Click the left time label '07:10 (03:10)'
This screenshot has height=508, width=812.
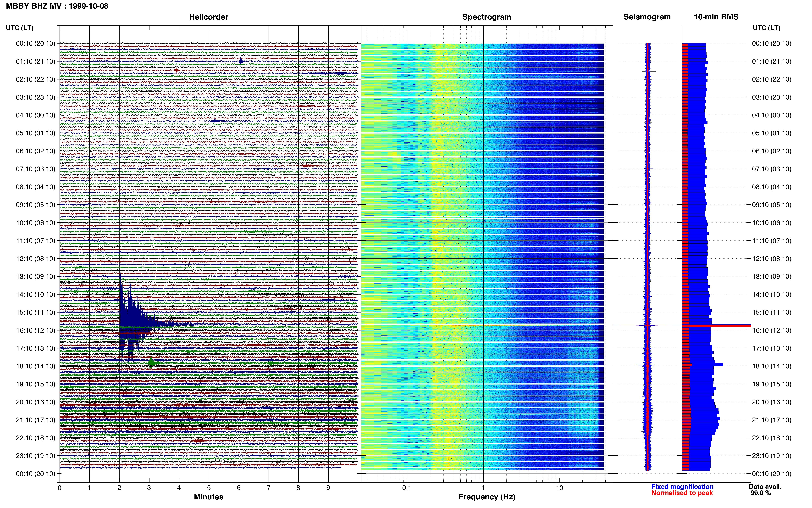36,169
